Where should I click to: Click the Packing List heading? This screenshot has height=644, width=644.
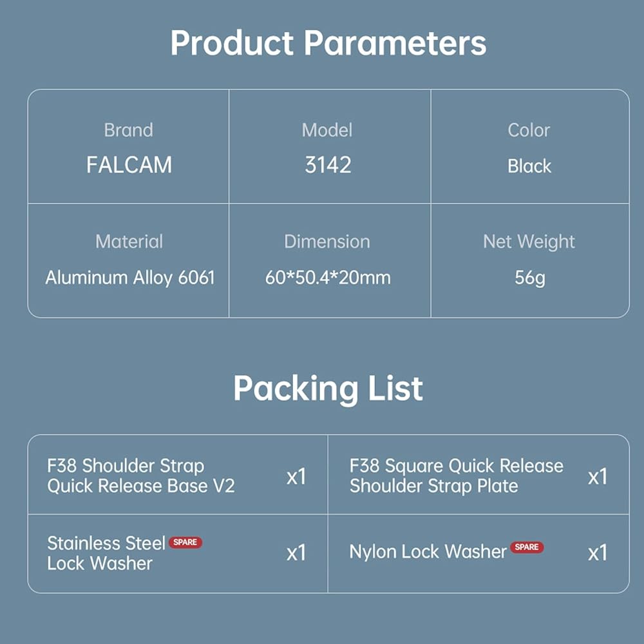[328, 388]
